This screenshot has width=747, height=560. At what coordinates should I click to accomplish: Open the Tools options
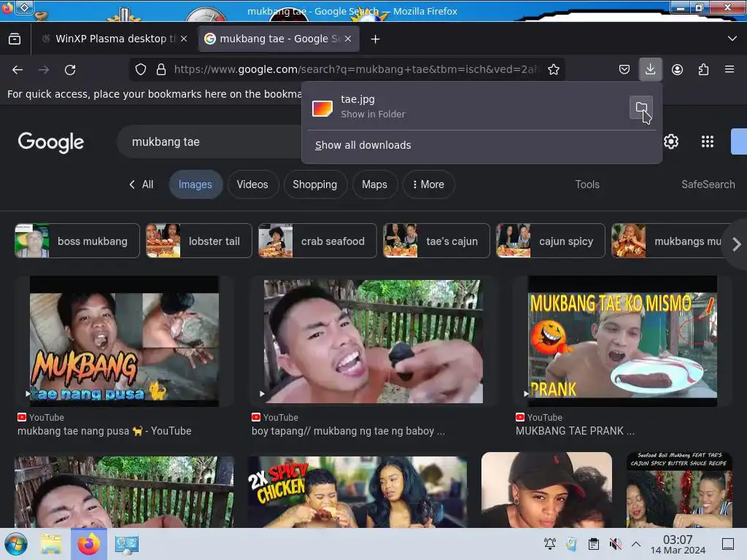pos(587,184)
